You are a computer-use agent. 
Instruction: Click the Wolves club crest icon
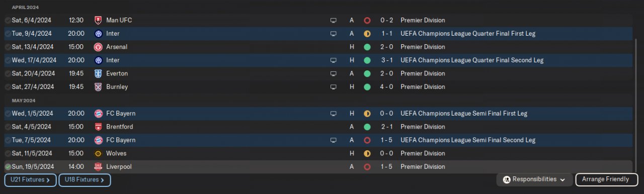pos(98,154)
